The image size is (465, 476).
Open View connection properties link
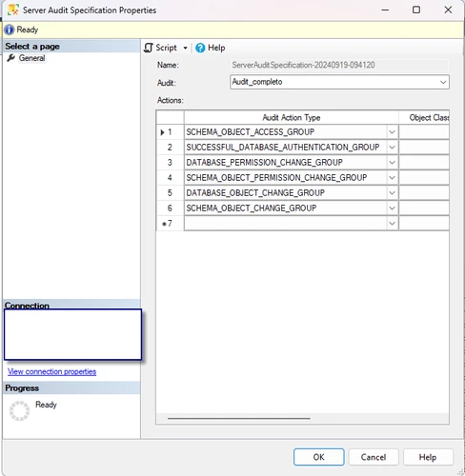coord(51,371)
